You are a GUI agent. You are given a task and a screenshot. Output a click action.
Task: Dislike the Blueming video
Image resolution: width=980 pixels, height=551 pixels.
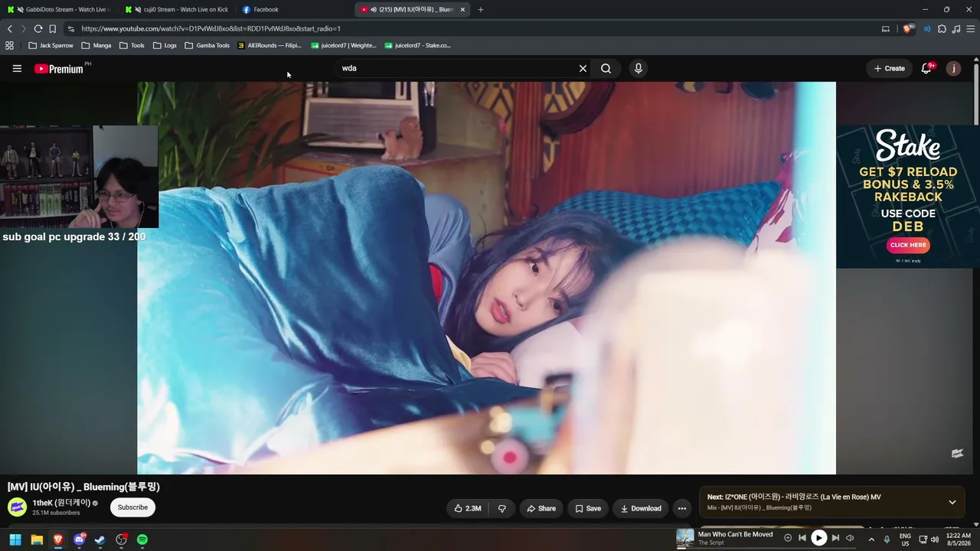(x=502, y=508)
